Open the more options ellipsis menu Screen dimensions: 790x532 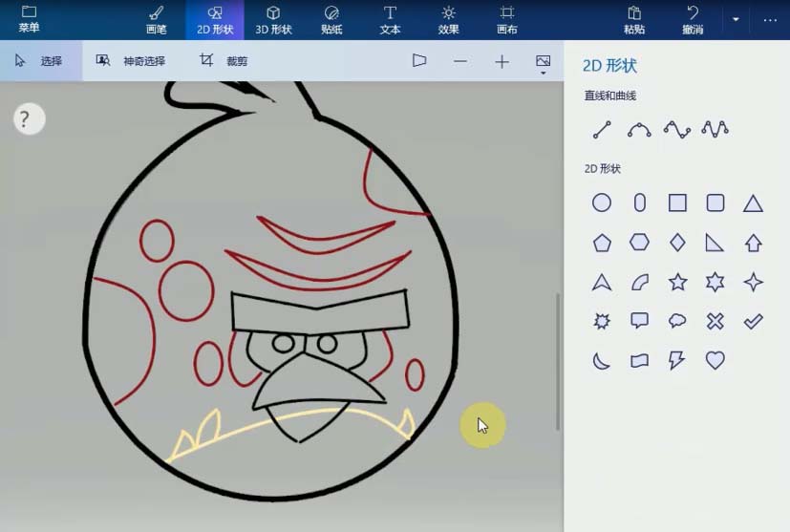click(770, 20)
